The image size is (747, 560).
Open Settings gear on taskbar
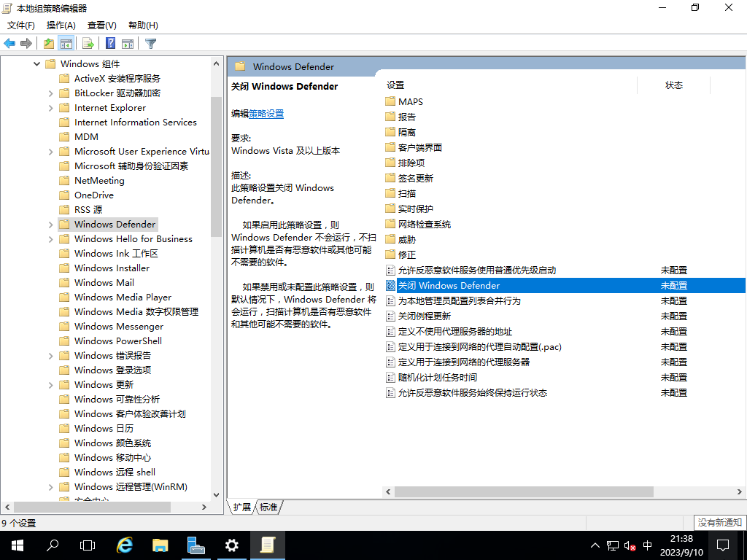[x=231, y=545]
